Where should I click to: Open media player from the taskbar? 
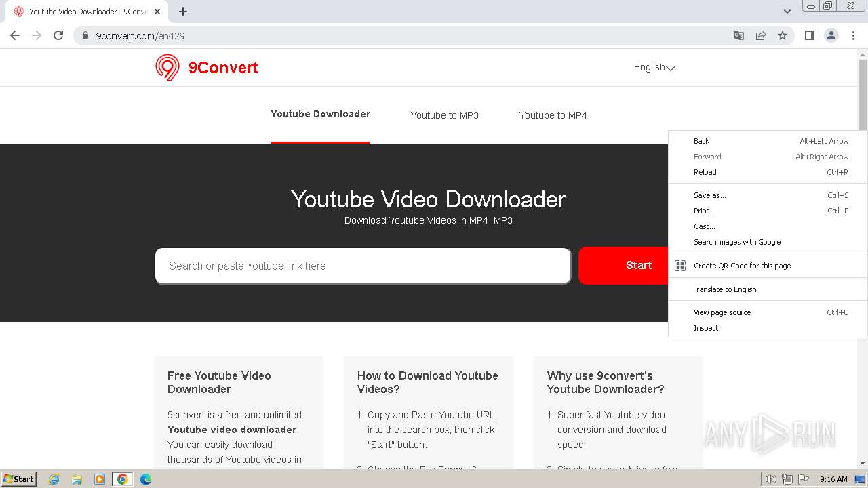[100, 479]
